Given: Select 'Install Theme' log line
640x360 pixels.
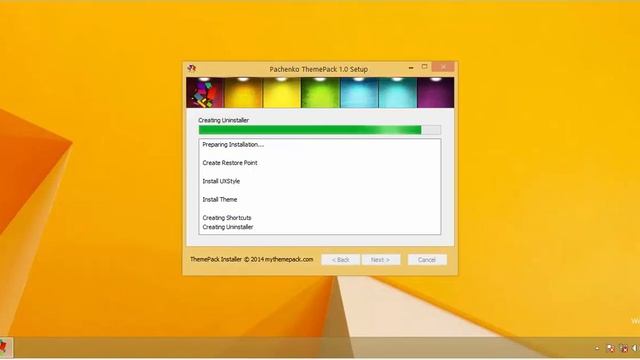Looking at the screenshot, I should coord(220,200).
